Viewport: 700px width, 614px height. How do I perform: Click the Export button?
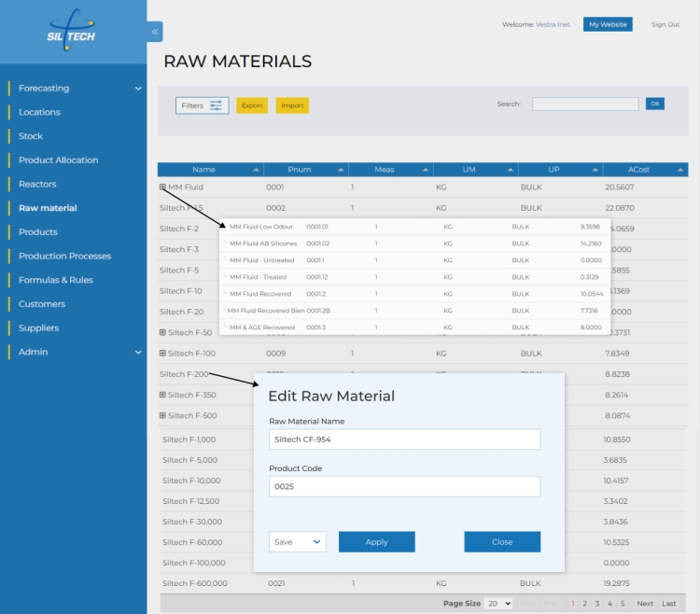pos(252,105)
